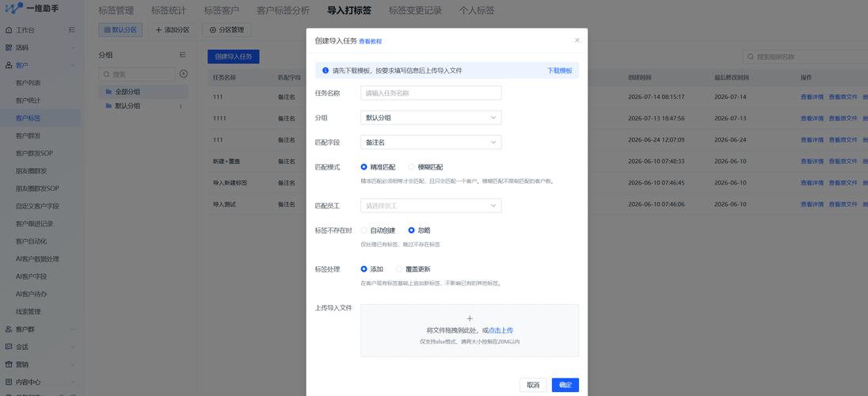The height and width of the screenshot is (396, 868).
Task: Select 忽略 radio for missing tags
Action: pos(411,230)
